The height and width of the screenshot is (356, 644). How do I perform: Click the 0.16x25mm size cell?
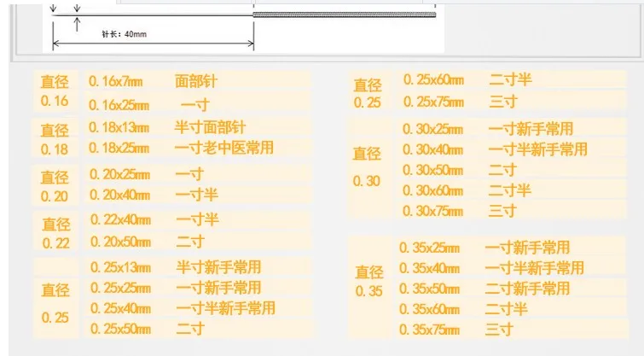[x=119, y=105]
